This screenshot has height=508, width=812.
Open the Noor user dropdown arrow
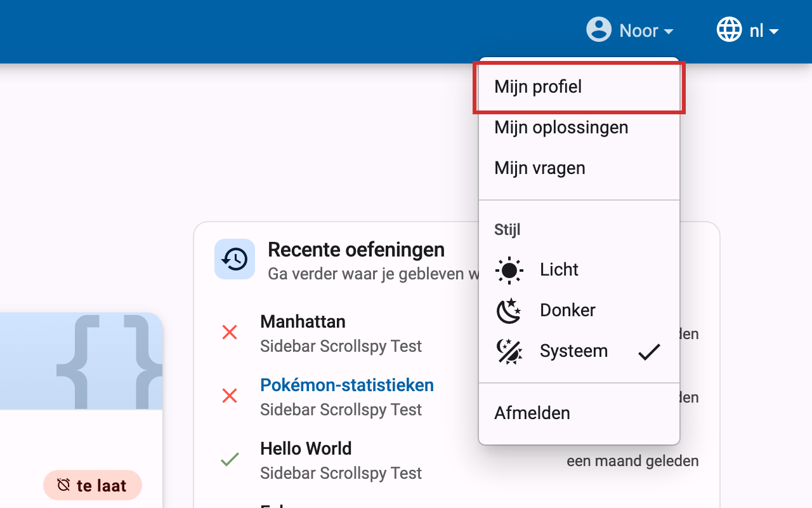[x=668, y=31]
